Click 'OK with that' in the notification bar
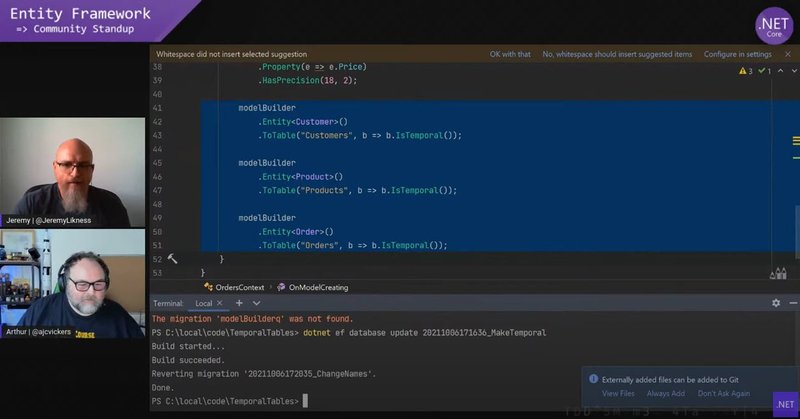 pyautogui.click(x=510, y=54)
